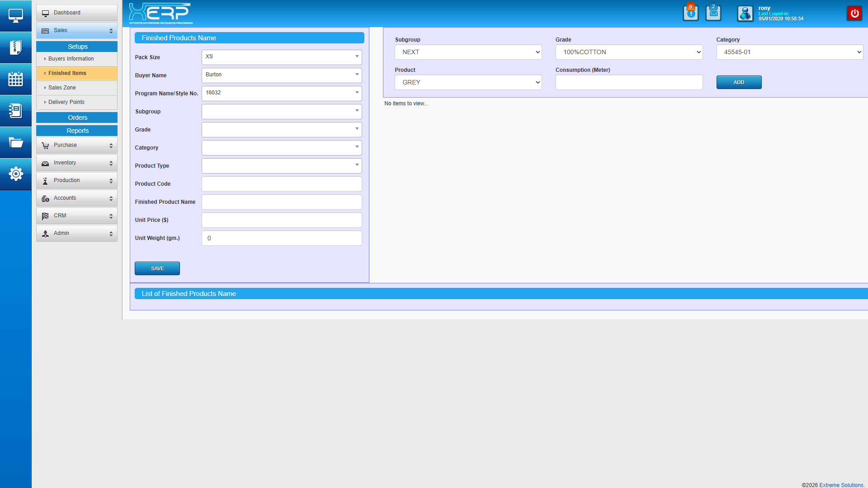This screenshot has width=868, height=488.
Task: Click the monitor icon in left sidebar
Action: pos(15,16)
